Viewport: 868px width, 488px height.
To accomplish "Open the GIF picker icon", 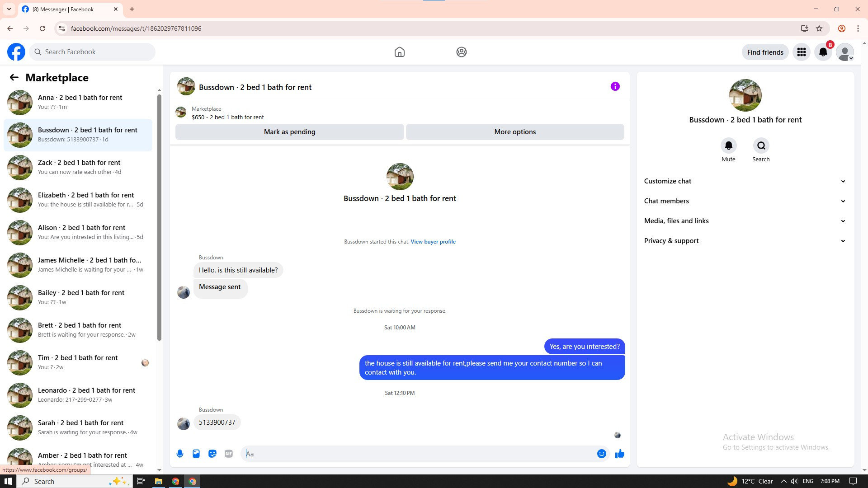I will click(229, 454).
